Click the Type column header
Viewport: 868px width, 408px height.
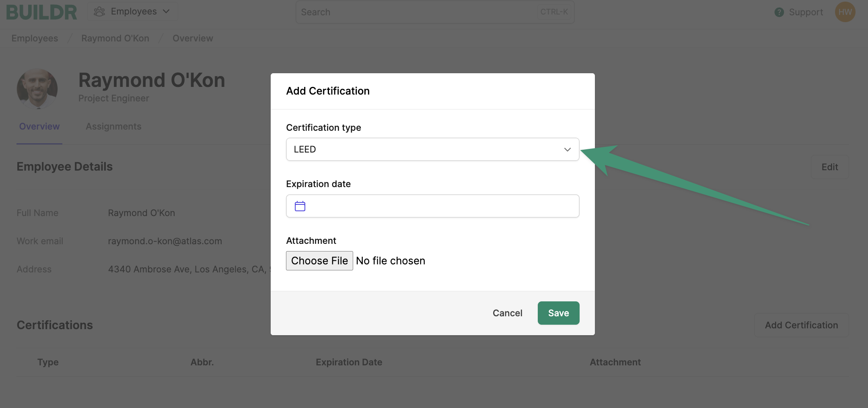click(48, 362)
